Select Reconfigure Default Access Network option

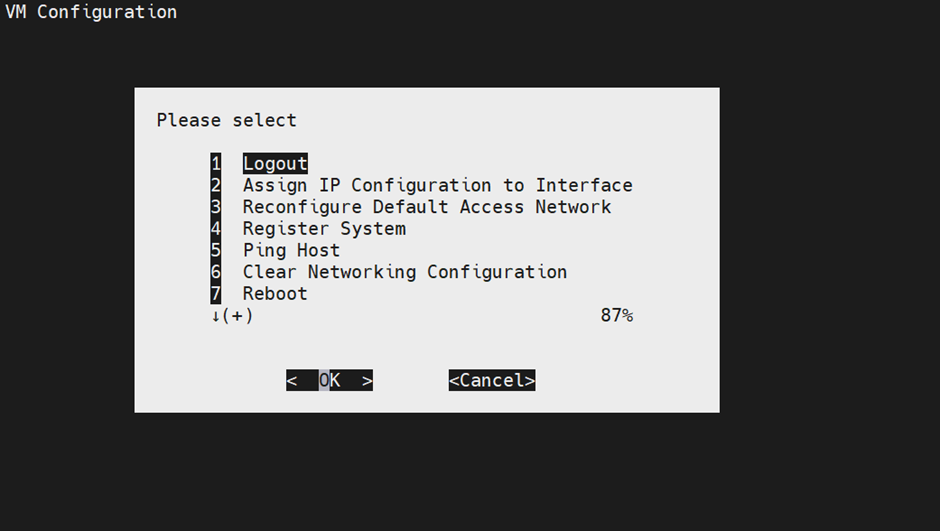click(x=426, y=207)
